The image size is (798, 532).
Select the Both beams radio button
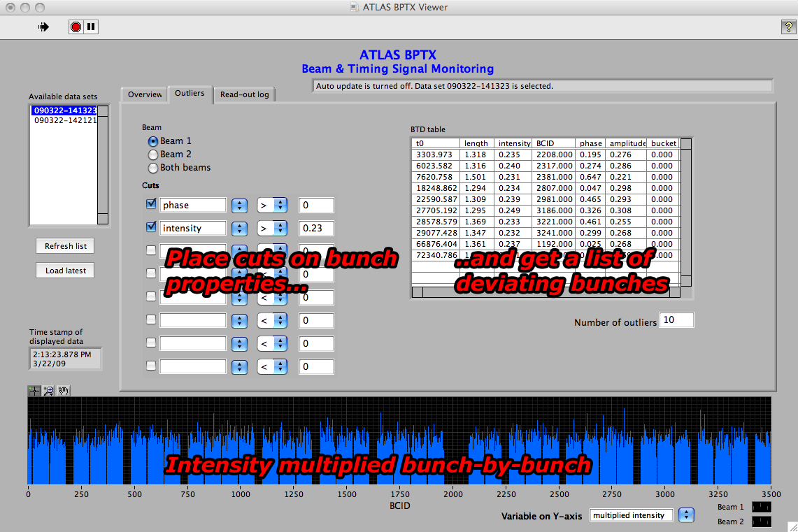click(153, 168)
